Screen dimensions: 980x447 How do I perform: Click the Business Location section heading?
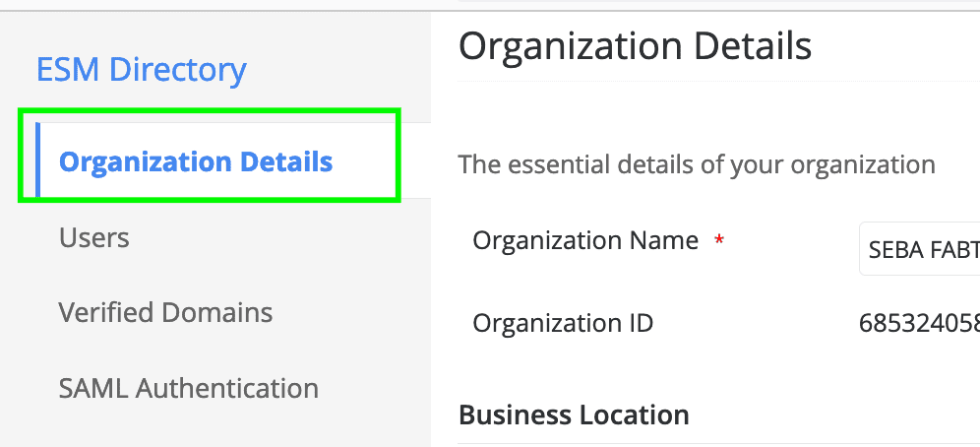(574, 415)
